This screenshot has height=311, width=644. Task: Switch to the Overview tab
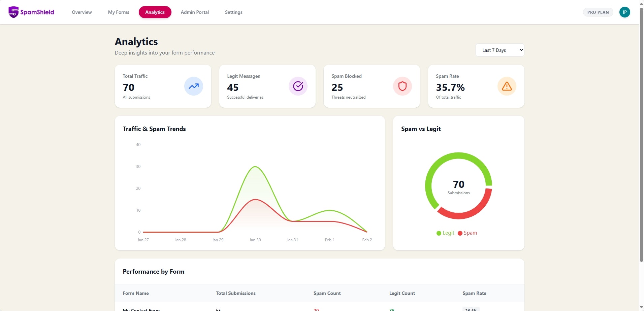coord(82,12)
